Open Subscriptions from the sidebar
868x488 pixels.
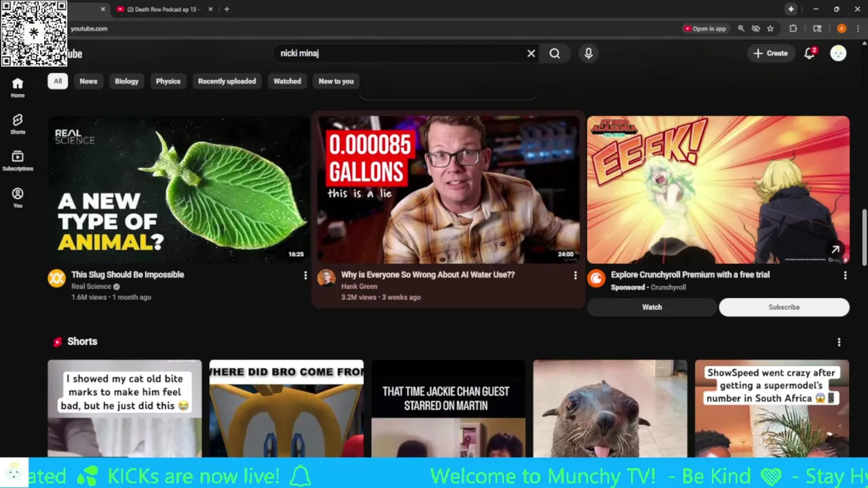point(18,161)
